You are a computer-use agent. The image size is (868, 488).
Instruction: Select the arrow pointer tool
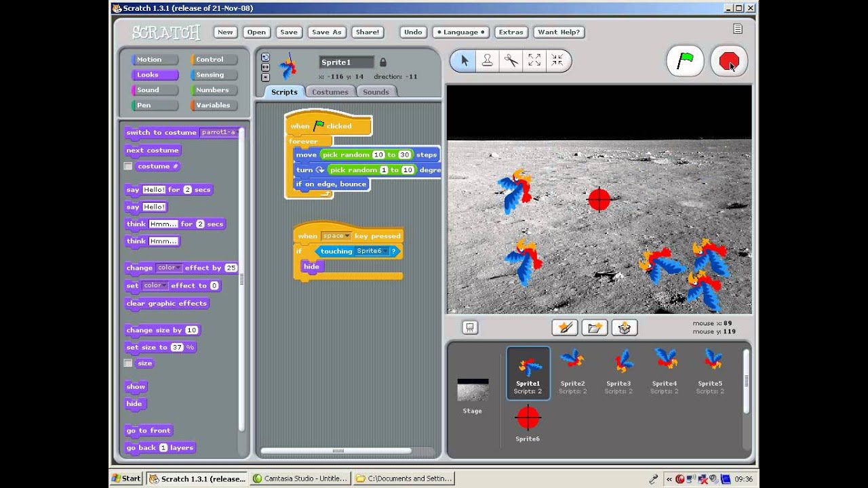click(x=465, y=60)
